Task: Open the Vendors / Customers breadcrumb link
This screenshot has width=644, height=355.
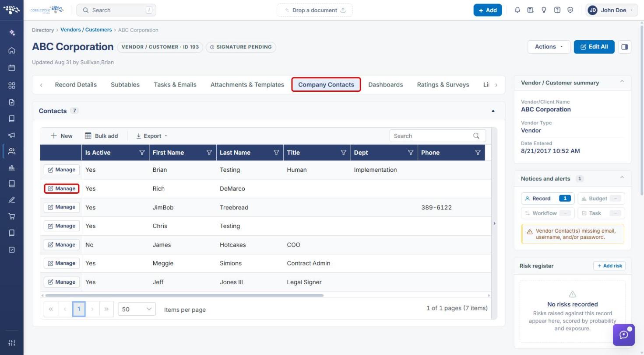Action: 86,30
